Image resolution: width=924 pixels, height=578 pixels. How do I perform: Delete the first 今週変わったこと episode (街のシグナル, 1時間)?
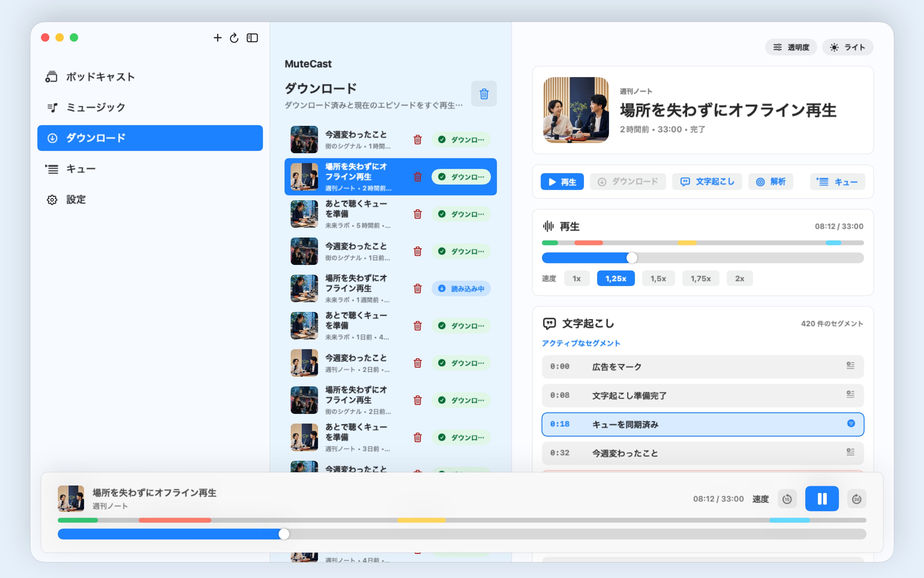coord(418,140)
